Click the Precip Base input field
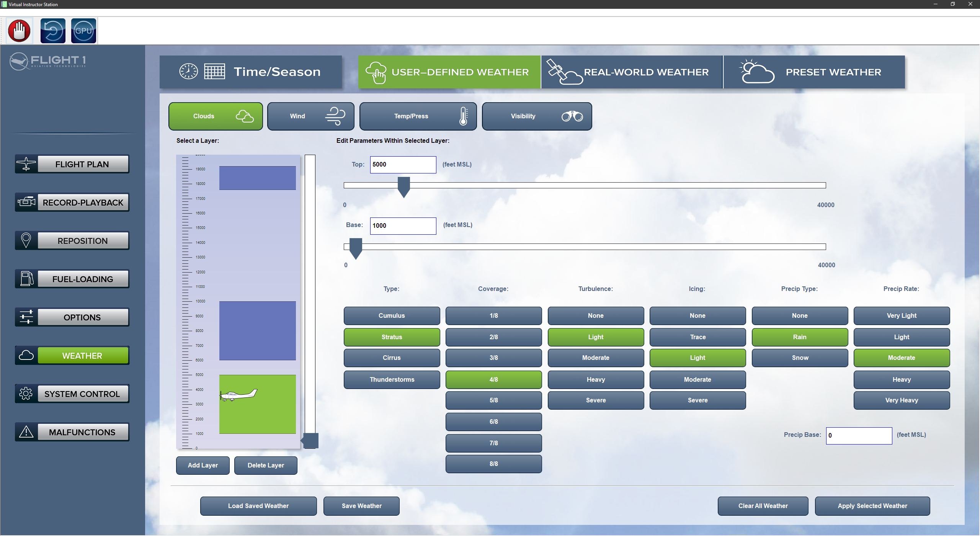 click(x=859, y=435)
